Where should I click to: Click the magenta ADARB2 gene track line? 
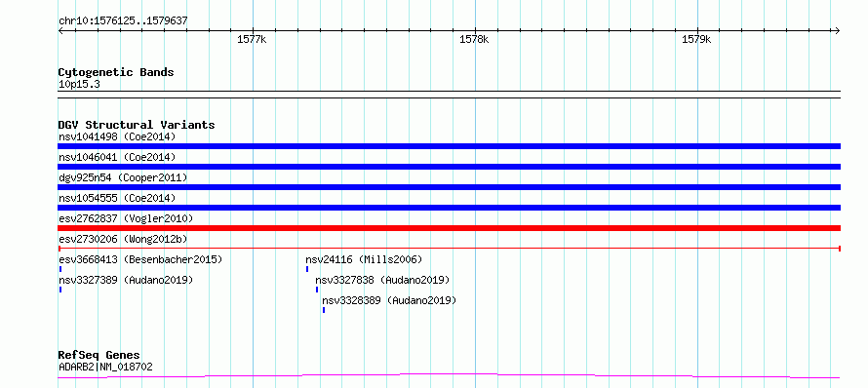(449, 376)
